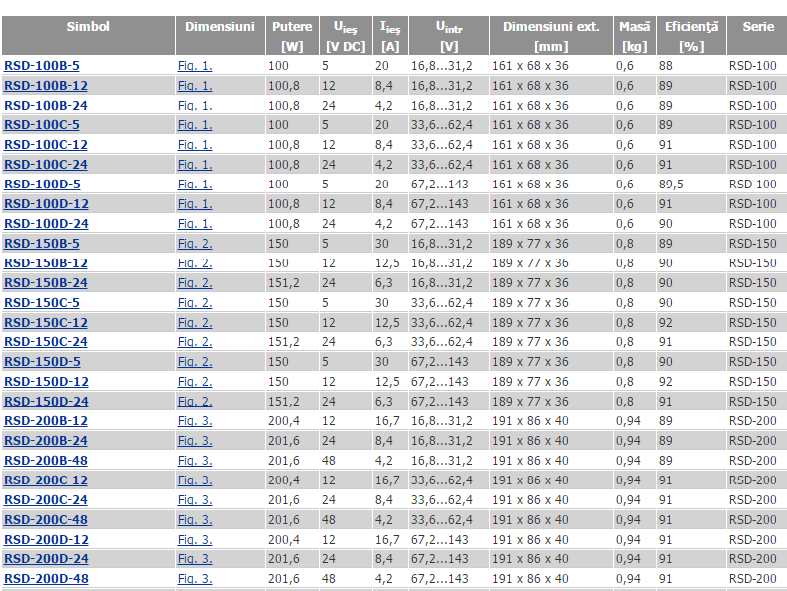Screen dimensions: 787x591
Task: Open the RSD-150C-24 product link
Action: [x=46, y=342]
